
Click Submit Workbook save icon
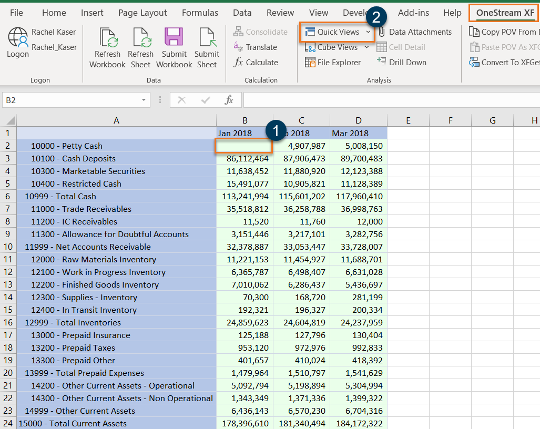click(174, 36)
